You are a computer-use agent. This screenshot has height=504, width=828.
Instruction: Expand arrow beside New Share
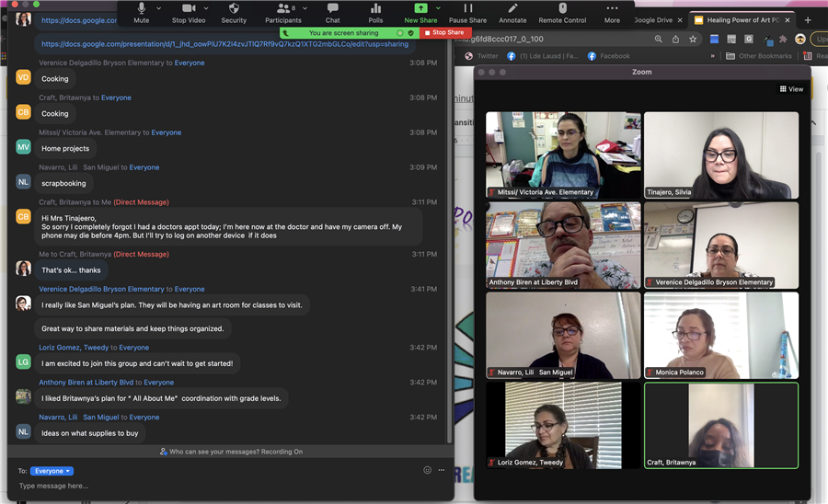438,8
